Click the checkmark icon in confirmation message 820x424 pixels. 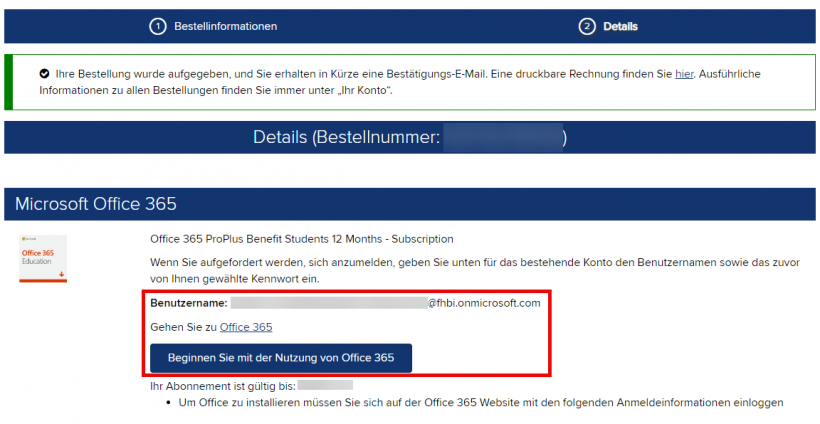44,74
